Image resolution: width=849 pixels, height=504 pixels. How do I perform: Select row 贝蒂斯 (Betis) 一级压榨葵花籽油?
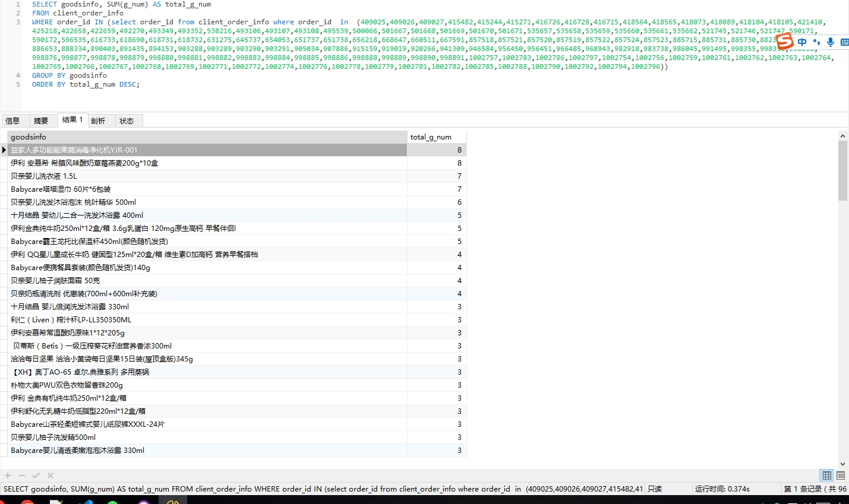point(207,346)
